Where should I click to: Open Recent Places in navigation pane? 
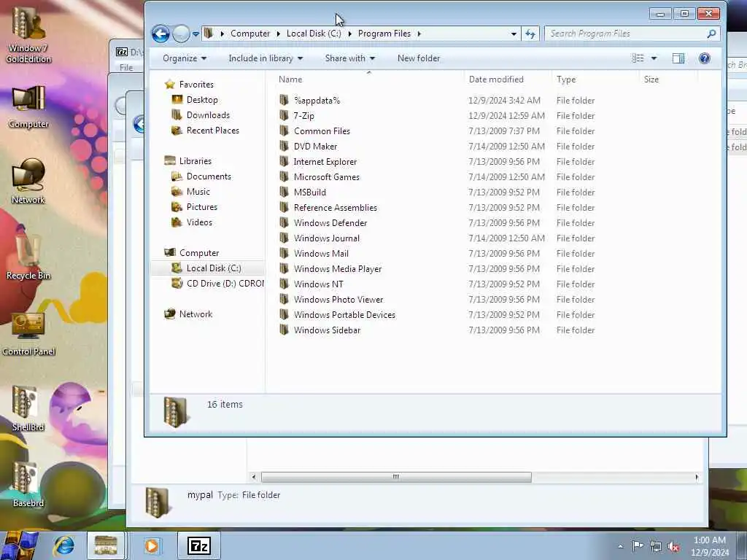pos(212,131)
